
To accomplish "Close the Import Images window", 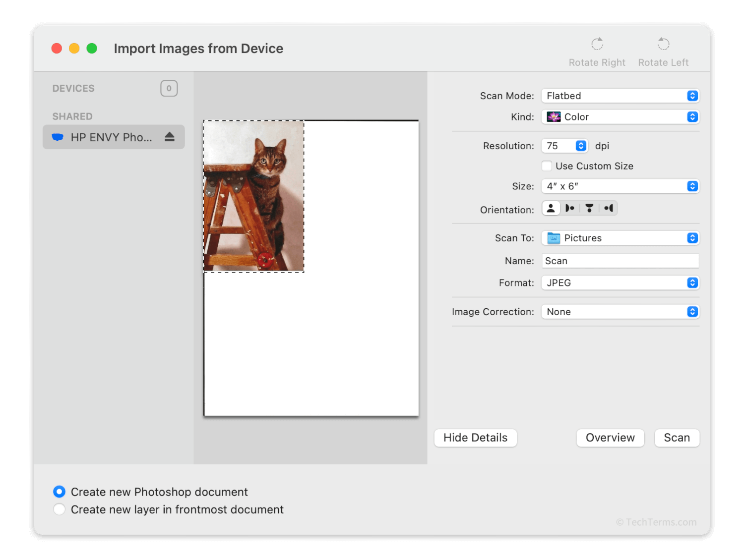I will 57,49.
